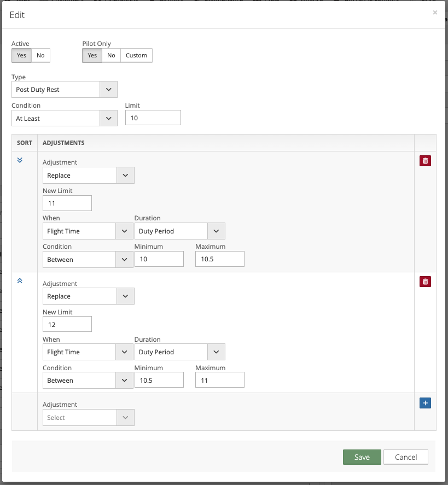Image resolution: width=448 pixels, height=485 pixels.
Task: Move second adjustment up with double chevron
Action: 20,281
